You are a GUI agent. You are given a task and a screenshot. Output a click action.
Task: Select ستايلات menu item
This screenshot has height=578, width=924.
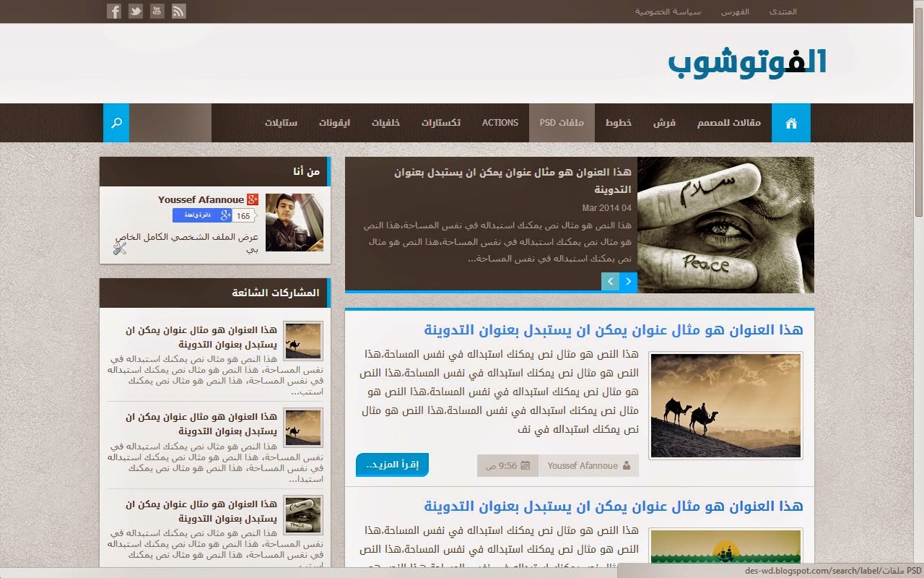[281, 123]
